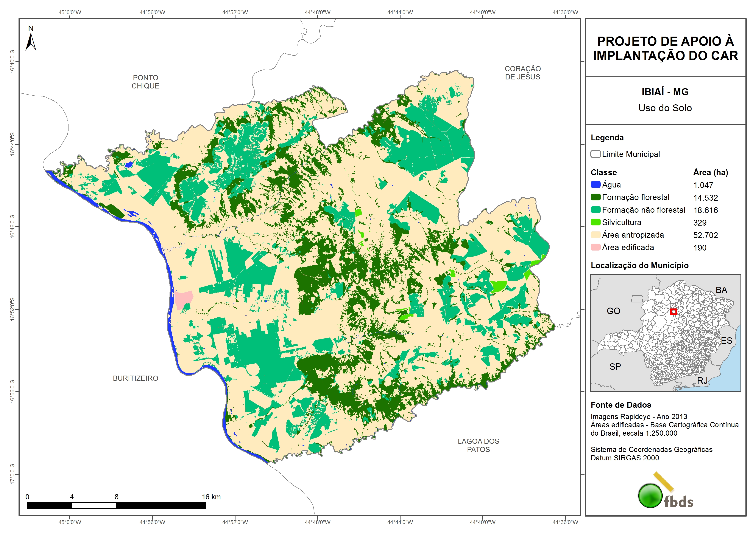Click the Minas Gerais inset map thumbnail
This screenshot has width=756, height=534.
[666, 333]
